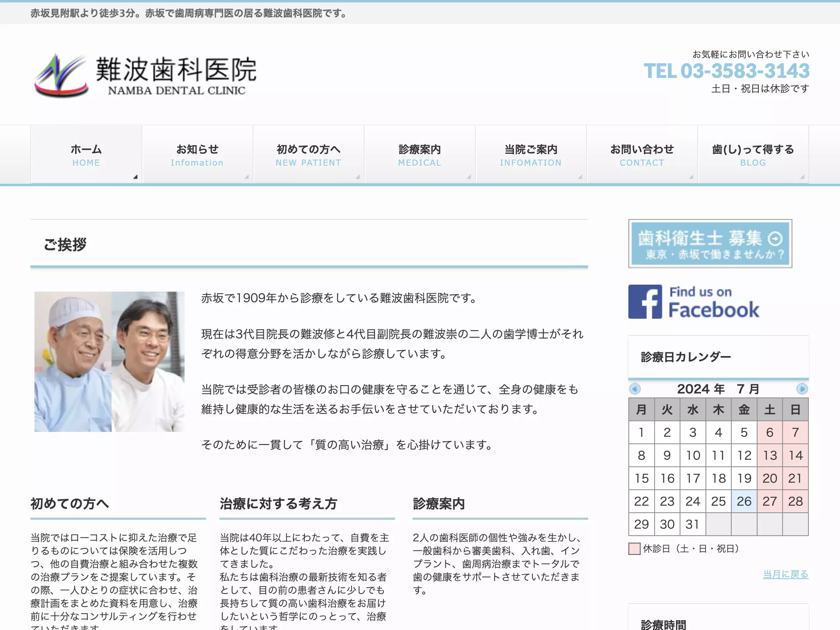Click the 月 weekday column header

pyautogui.click(x=641, y=409)
